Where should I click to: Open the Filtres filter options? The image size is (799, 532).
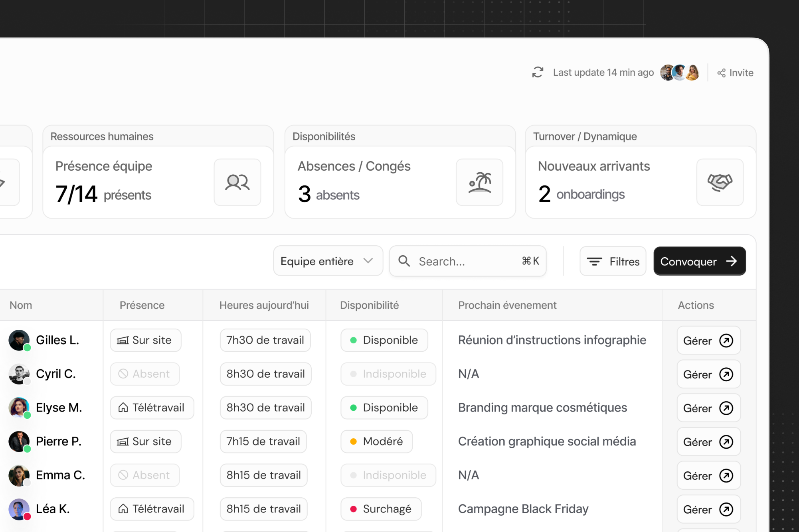(x=613, y=261)
